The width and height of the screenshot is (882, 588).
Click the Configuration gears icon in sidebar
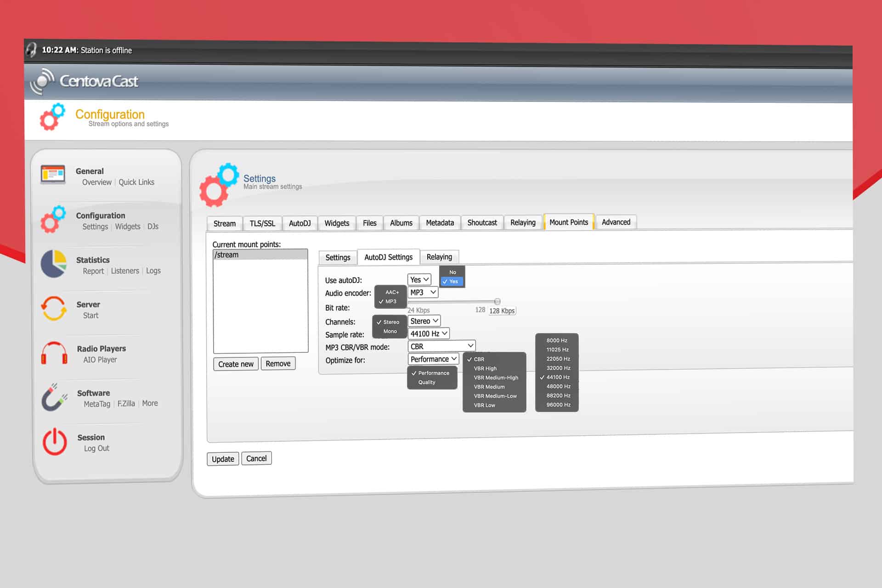[x=53, y=219]
